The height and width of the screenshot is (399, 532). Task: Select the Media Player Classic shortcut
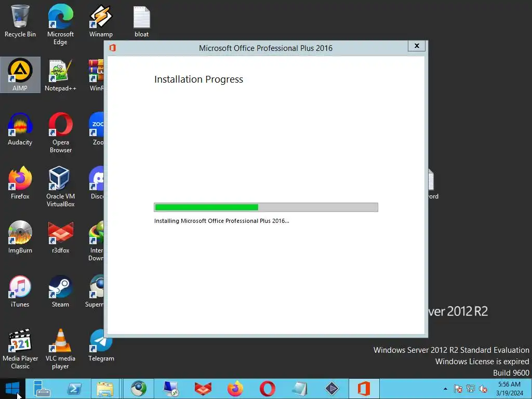(x=20, y=349)
